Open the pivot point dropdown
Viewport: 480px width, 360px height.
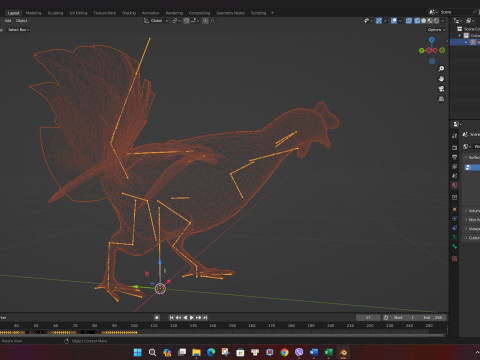(176, 21)
